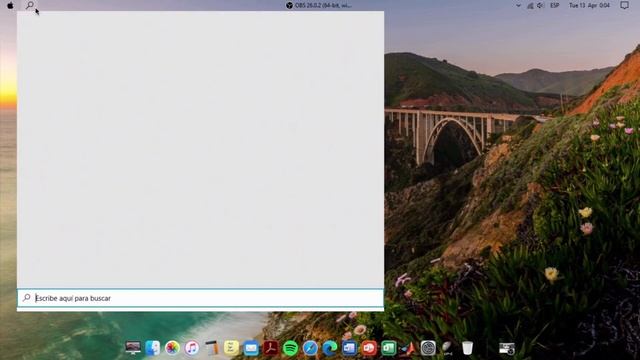640x360 pixels.
Task: Open Microsoft Edge from the dock
Action: point(330,348)
